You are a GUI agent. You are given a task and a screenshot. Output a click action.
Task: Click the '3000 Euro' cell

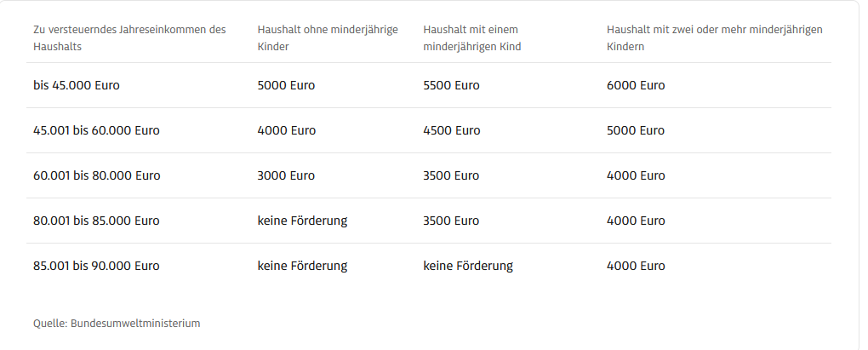coord(286,175)
